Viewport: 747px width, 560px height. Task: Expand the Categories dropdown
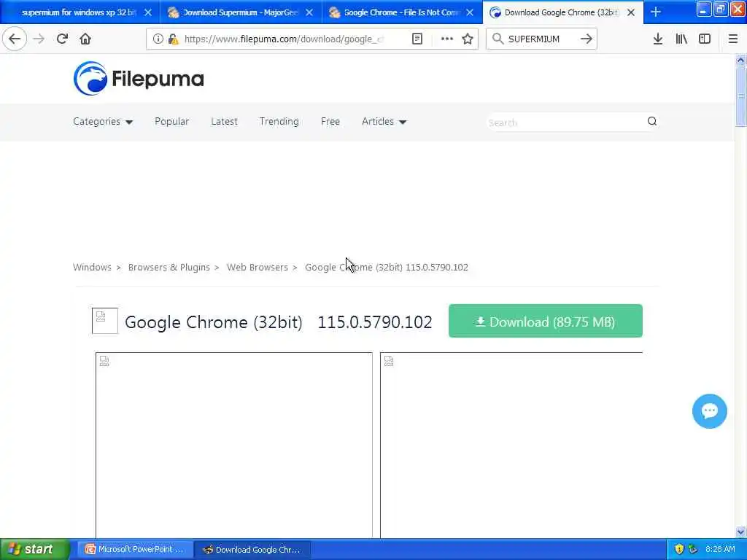tap(102, 122)
